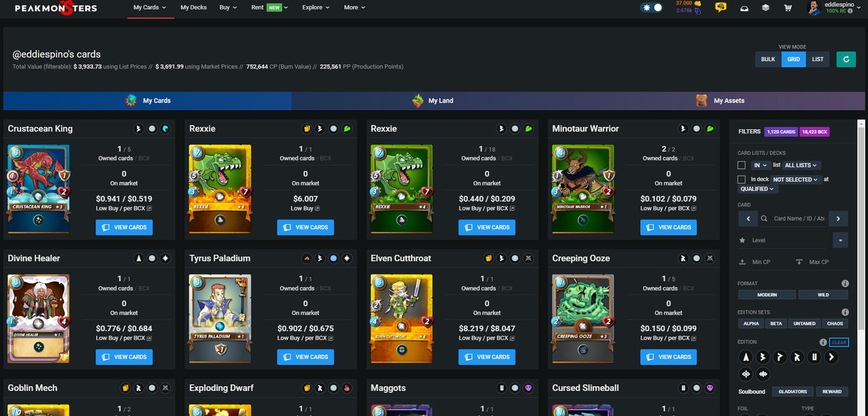This screenshot has height=416, width=868.
Task: Toggle the light/dark theme switch
Action: pyautogui.click(x=652, y=7)
